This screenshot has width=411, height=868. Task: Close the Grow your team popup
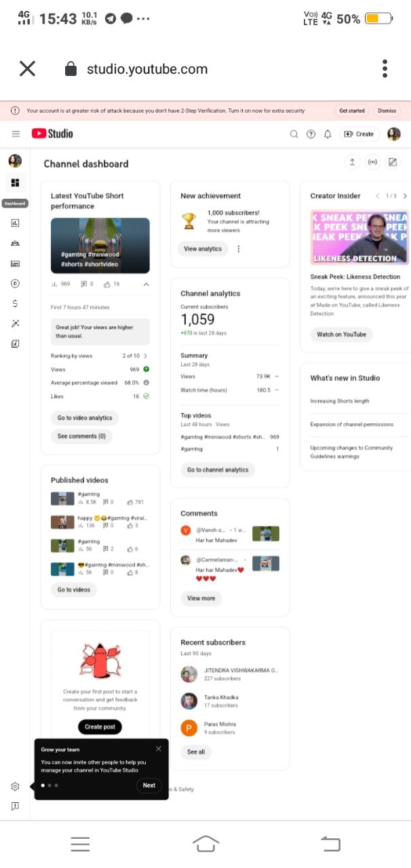(158, 749)
